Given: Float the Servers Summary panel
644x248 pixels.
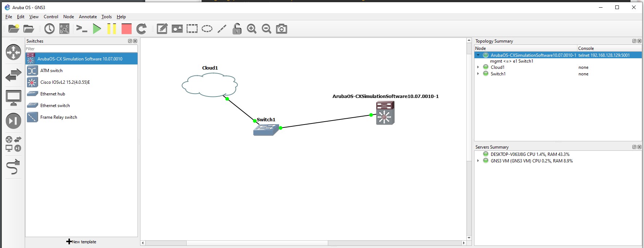Looking at the screenshot, I should pyautogui.click(x=634, y=147).
